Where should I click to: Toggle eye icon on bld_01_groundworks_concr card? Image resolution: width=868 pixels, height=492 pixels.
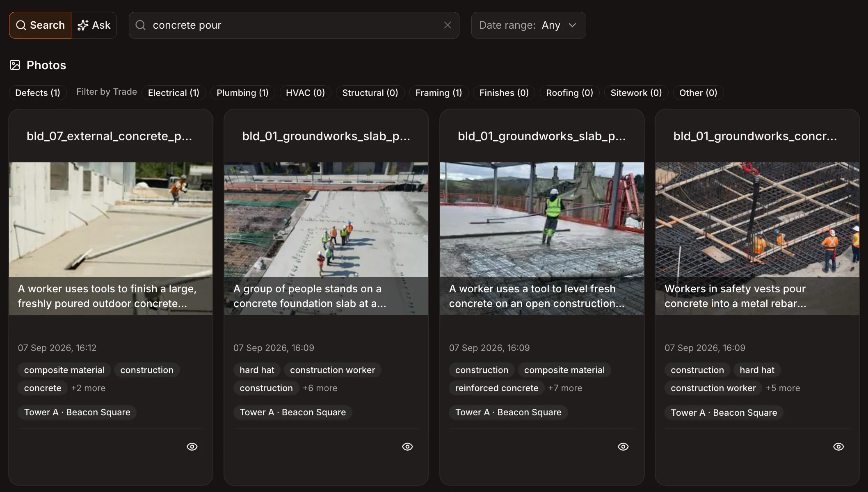(x=838, y=446)
